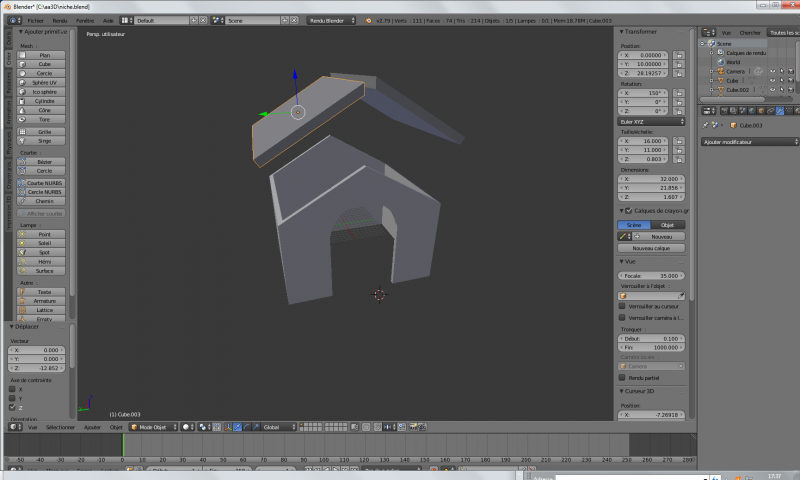The image size is (800, 480).
Task: Open the Ajouter modificateur dropdown
Action: 748,142
